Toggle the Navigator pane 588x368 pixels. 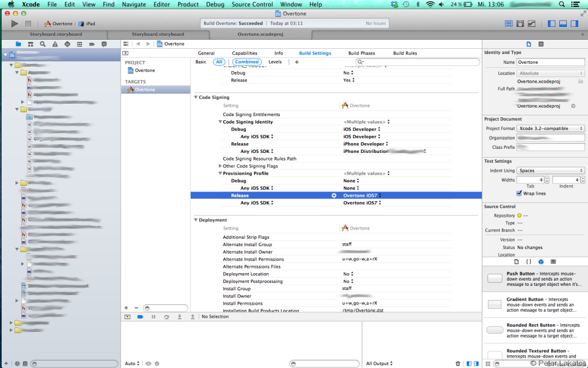pyautogui.click(x=551, y=24)
